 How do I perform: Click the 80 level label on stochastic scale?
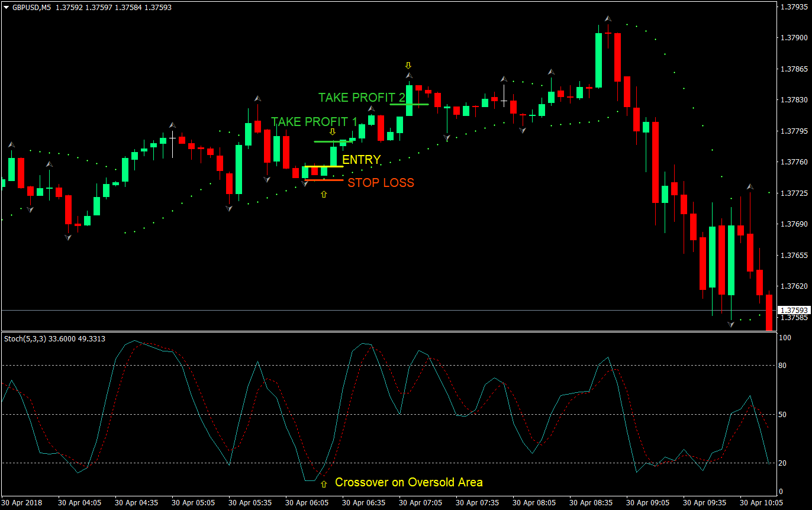(782, 366)
